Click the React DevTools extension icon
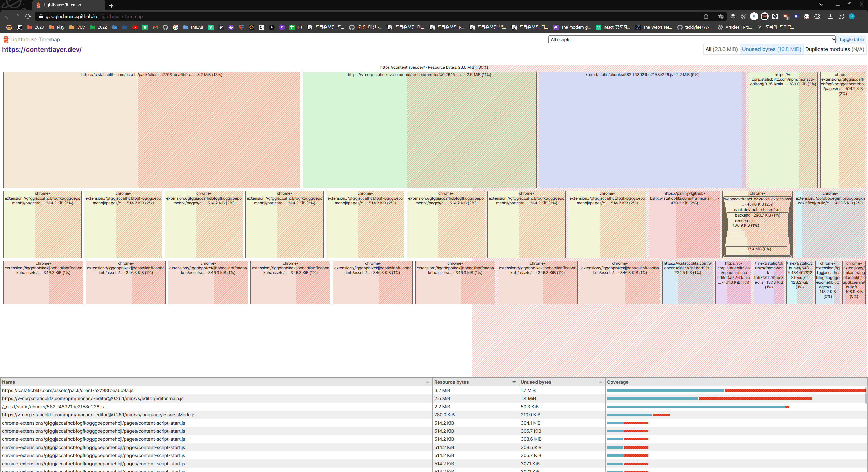 pyautogui.click(x=733, y=16)
